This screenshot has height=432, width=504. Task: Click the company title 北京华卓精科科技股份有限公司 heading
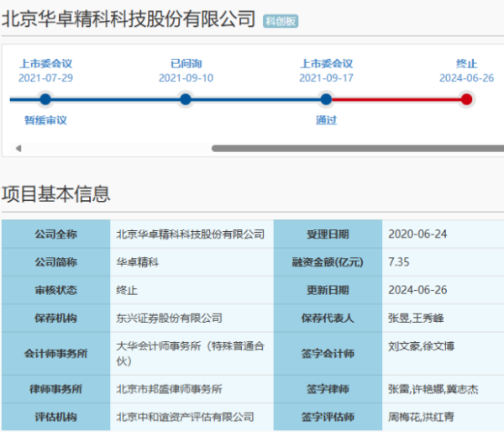[x=129, y=18]
